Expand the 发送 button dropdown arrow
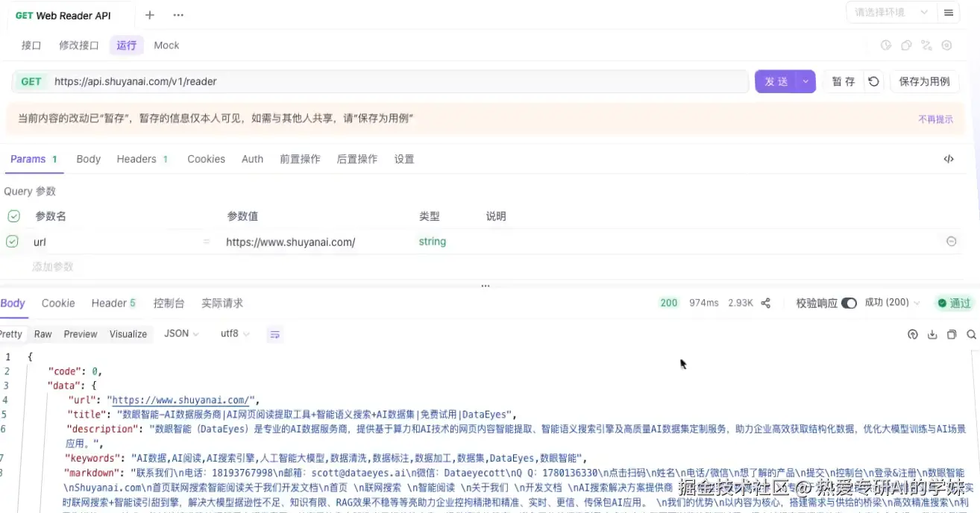Screen dimensions: 980x513 pos(805,81)
